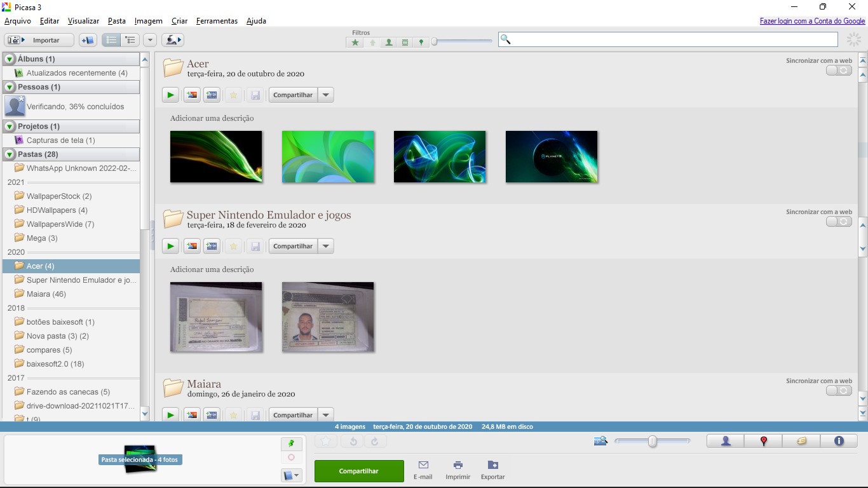The height and width of the screenshot is (488, 868).
Task: Rotate photo counter-clockwise
Action: [x=353, y=442]
